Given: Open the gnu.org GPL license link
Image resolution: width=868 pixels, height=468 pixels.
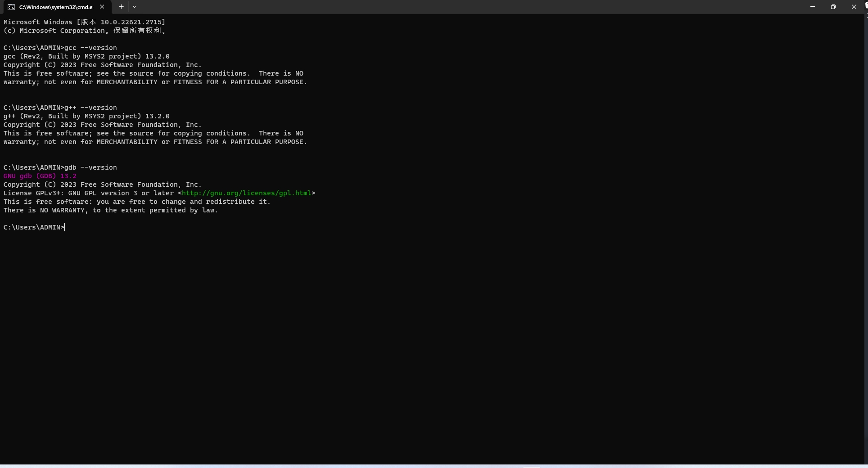Looking at the screenshot, I should [x=246, y=193].
